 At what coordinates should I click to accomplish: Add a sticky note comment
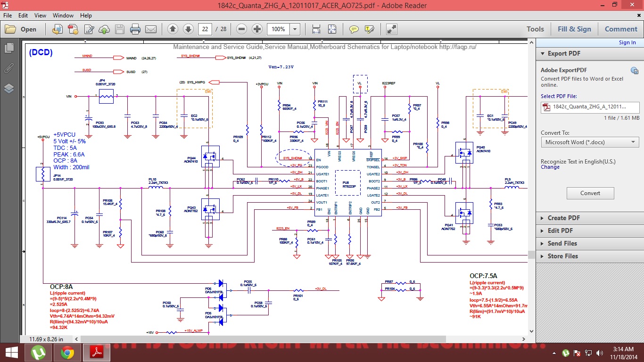[354, 29]
